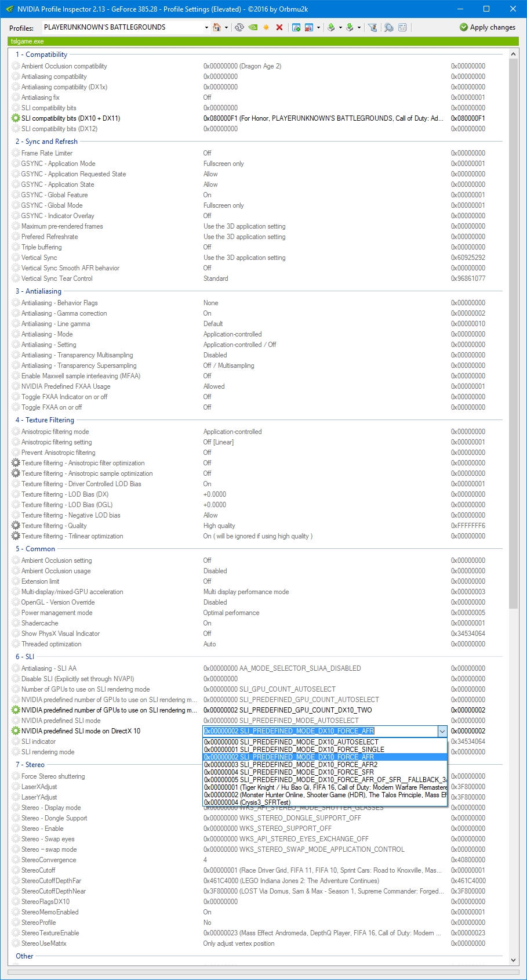Viewport: 527px width, 980px height.
Task: Open the Profiles combo box dropdown arrow
Action: coord(206,27)
